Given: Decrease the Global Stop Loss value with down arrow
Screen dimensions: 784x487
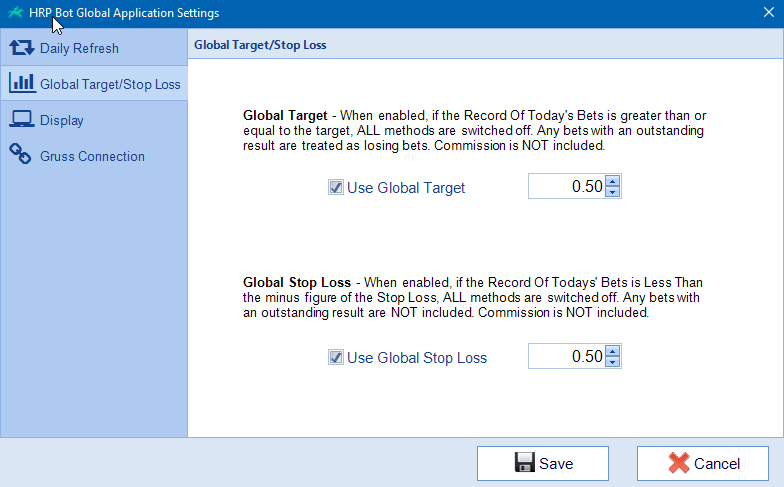Looking at the screenshot, I should tap(612, 362).
